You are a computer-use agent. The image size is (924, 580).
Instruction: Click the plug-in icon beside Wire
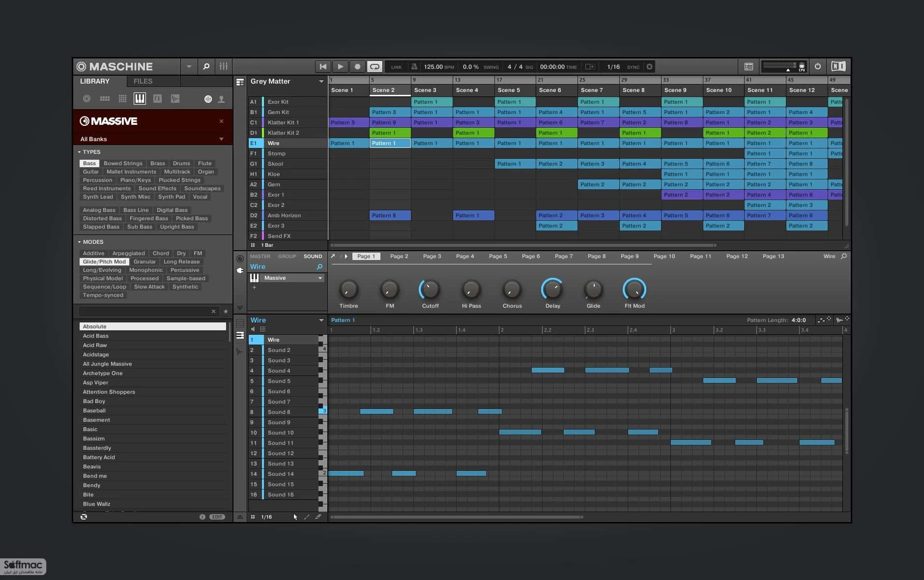(x=240, y=270)
